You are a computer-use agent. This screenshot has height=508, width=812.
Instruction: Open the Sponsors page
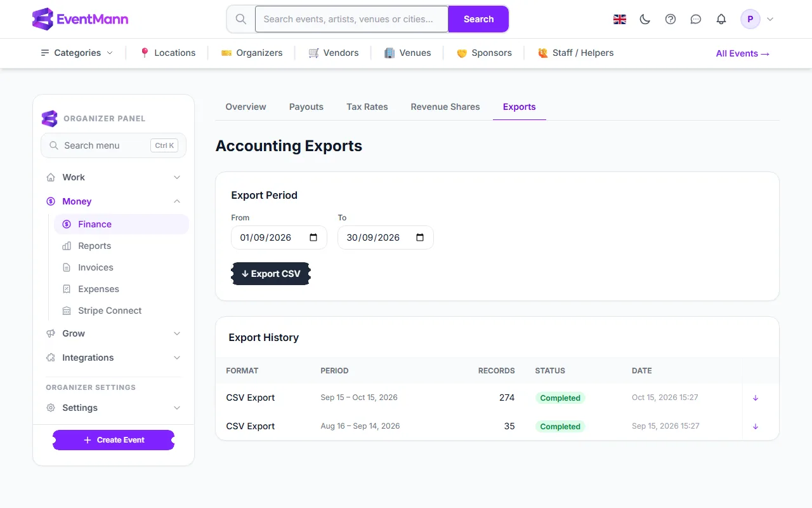[484, 53]
